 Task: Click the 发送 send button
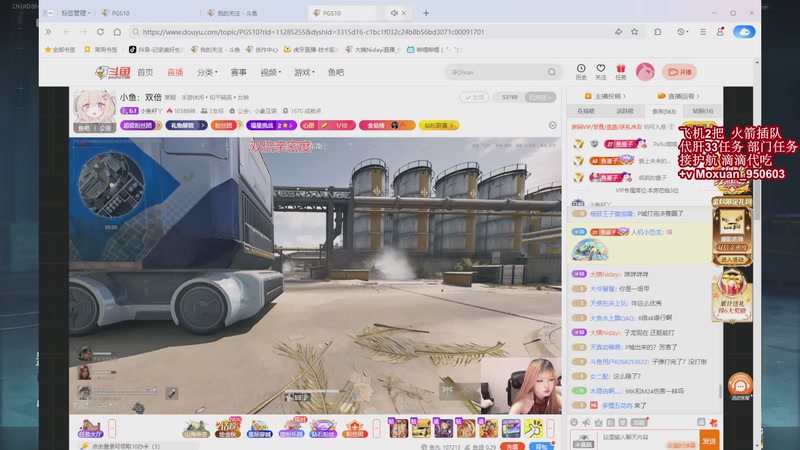(709, 441)
